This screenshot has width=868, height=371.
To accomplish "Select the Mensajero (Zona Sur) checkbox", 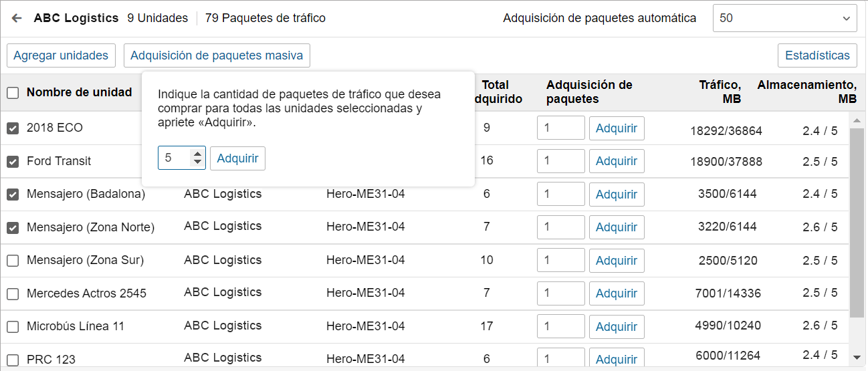I will [x=13, y=261].
